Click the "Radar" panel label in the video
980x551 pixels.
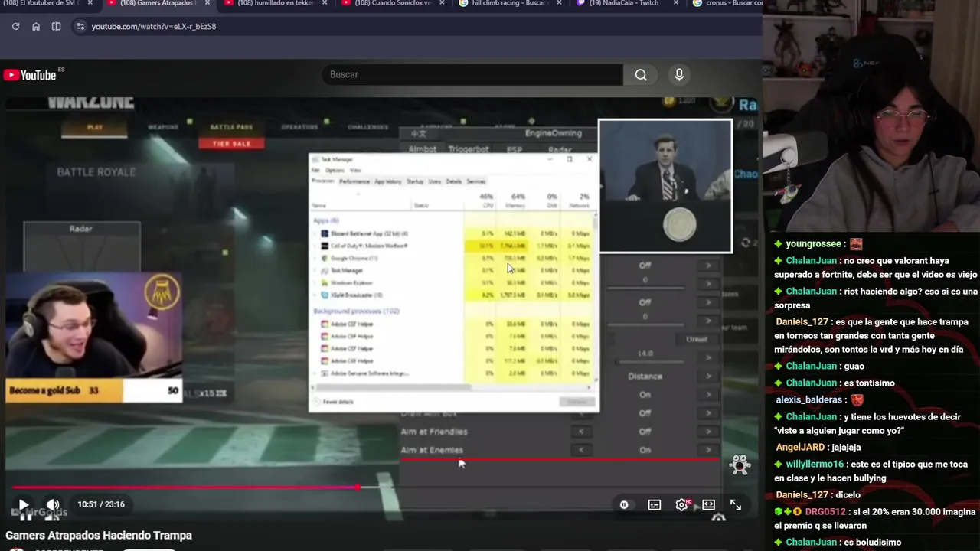80,229
